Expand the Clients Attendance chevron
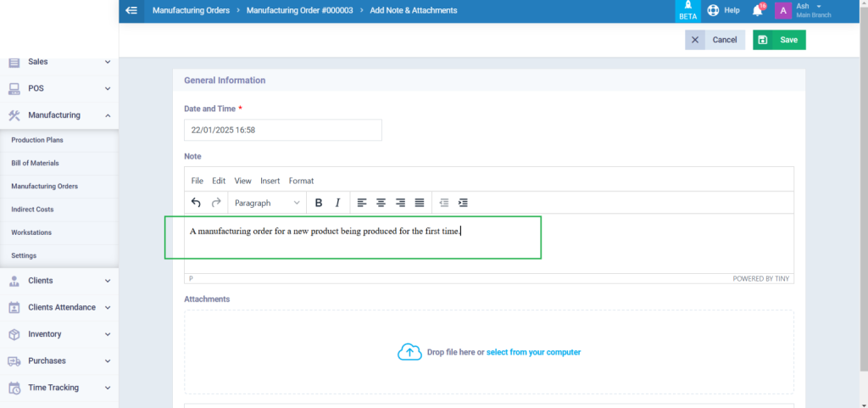868x408 pixels. click(108, 307)
